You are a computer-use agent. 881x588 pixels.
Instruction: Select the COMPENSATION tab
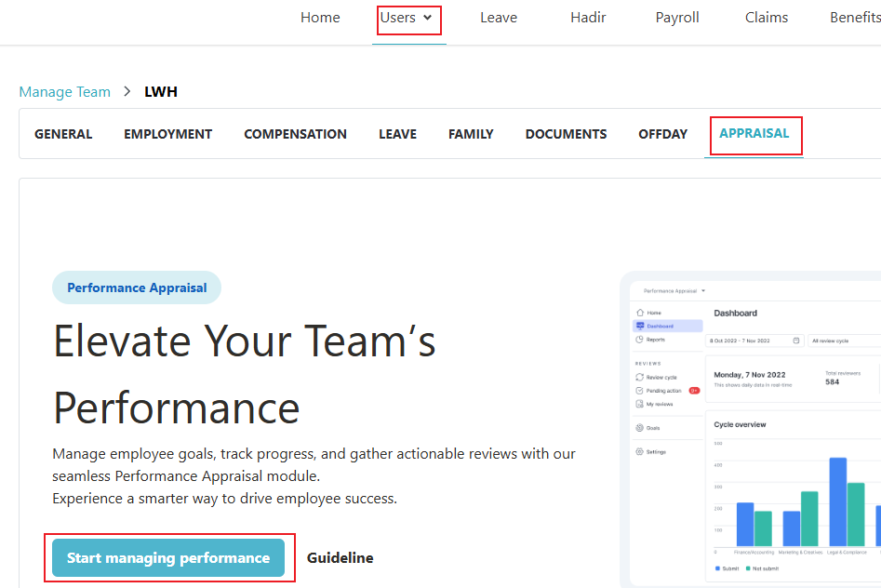pyautogui.click(x=295, y=134)
